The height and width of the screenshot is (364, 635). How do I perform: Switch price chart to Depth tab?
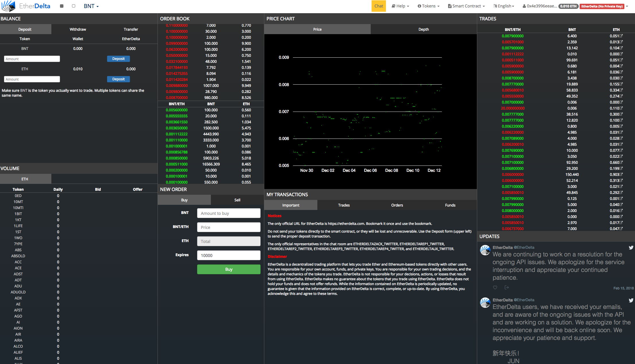pos(423,29)
